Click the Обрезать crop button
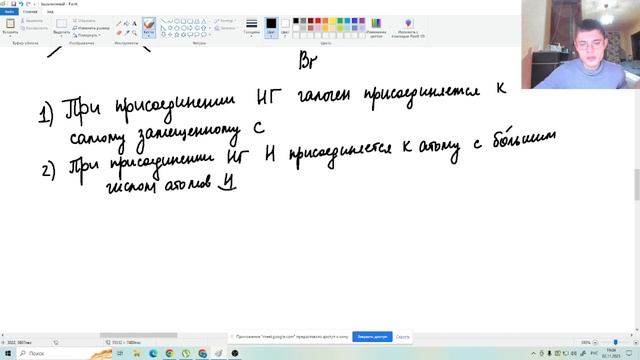Screen dimensions: 640x360 84,20
